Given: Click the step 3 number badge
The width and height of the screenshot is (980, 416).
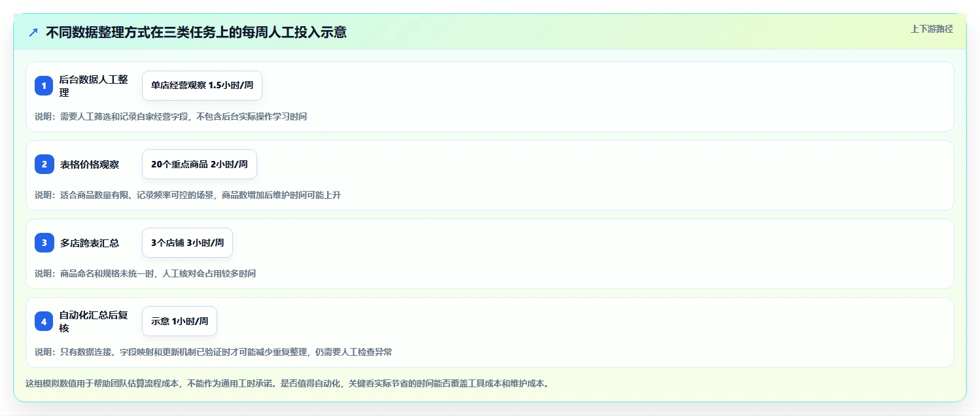Looking at the screenshot, I should (x=44, y=243).
